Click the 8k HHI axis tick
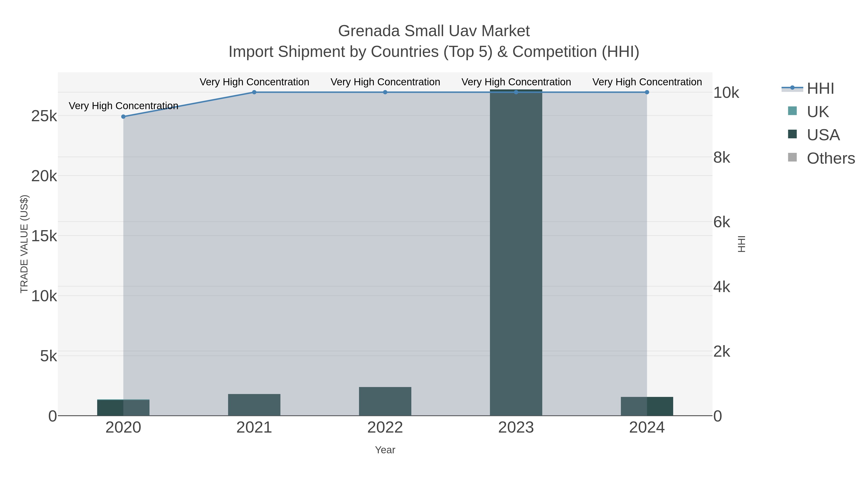868x488 pixels. (722, 157)
